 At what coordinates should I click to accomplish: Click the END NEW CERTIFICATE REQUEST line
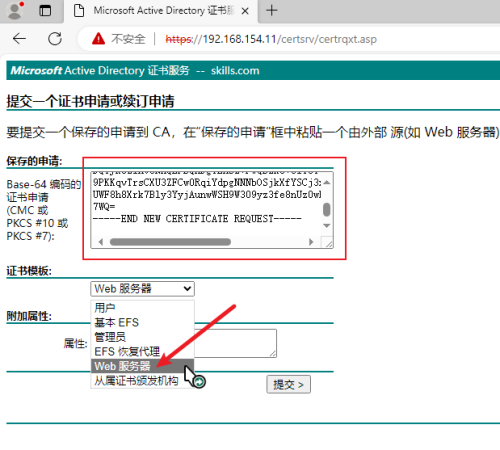(197, 219)
